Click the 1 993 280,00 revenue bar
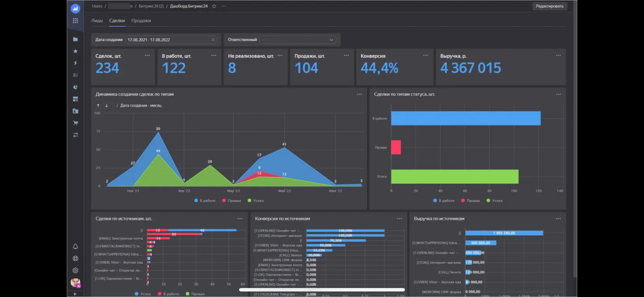644x297 pixels. [504, 233]
